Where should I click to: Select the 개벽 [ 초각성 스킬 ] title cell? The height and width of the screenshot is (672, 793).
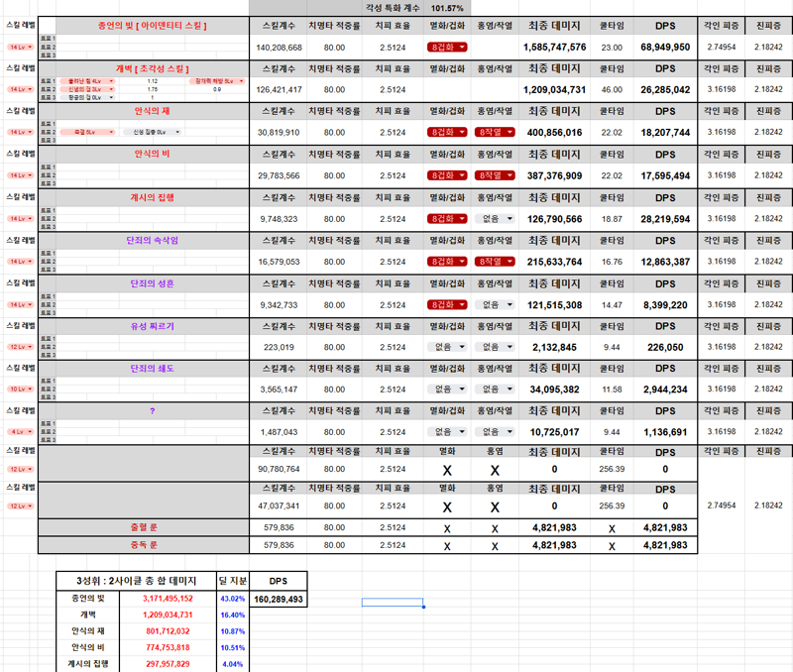tap(153, 68)
